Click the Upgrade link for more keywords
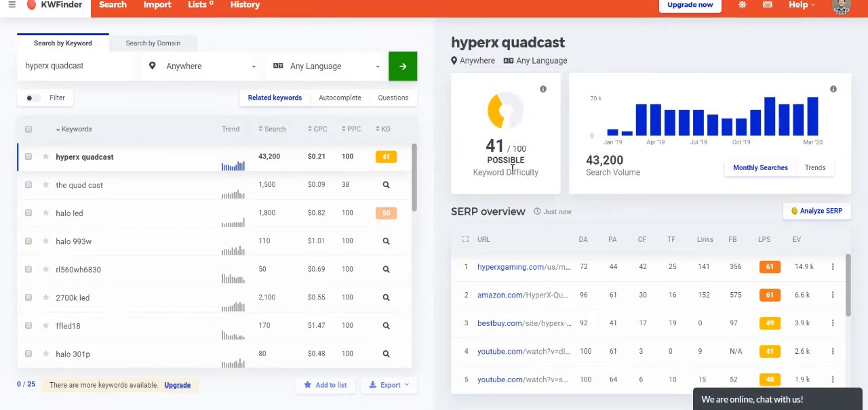Screen dimensions: 868x410 tap(177, 385)
